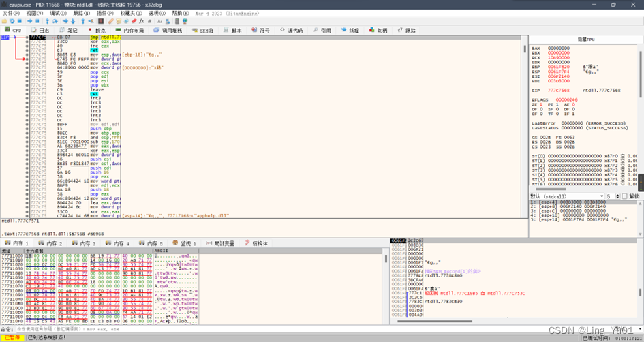Click the step over toolbar icon

55,21
